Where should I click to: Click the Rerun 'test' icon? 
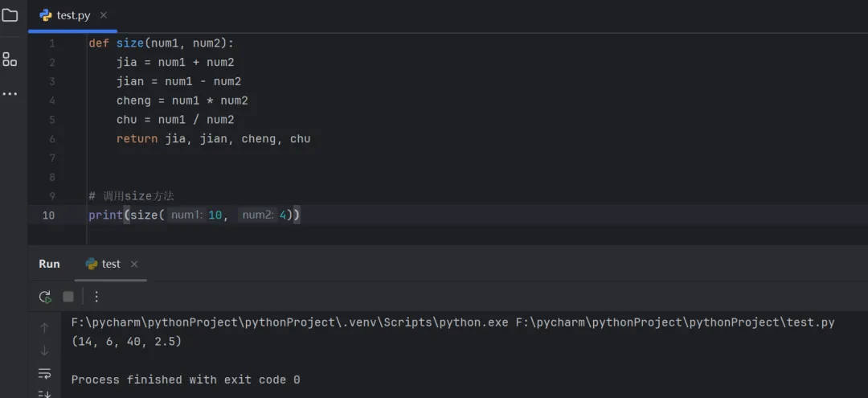tap(45, 297)
